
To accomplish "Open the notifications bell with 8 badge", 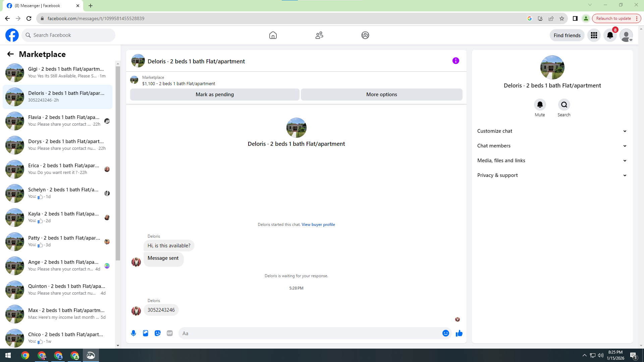I will point(610,35).
